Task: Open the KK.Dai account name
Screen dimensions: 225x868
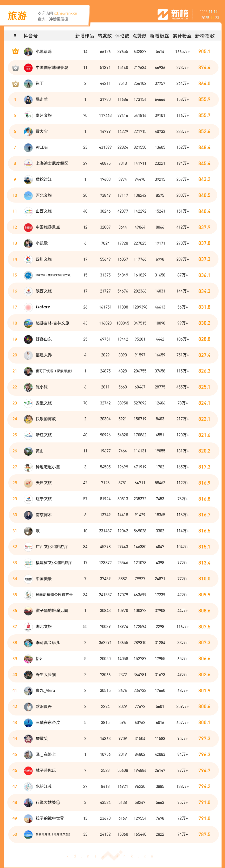Action: [x=42, y=147]
